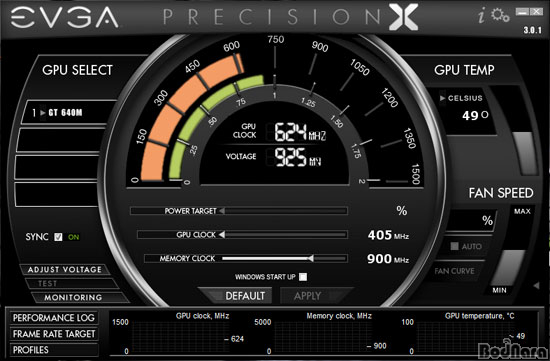Click the Memory Clock slider handle
550x361 pixels.
pos(310,259)
